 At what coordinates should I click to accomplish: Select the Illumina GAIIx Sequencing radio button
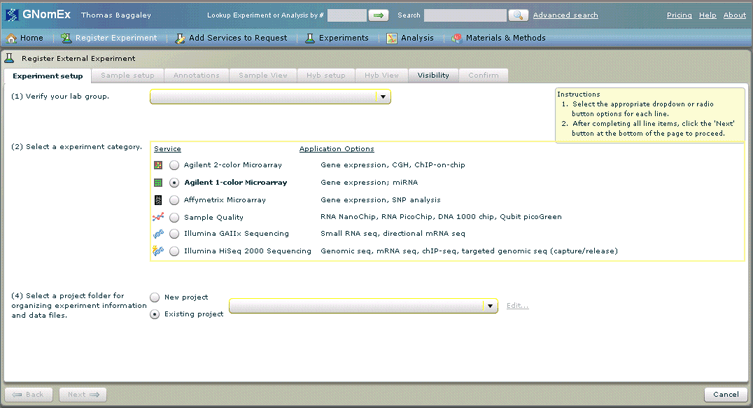[174, 234]
